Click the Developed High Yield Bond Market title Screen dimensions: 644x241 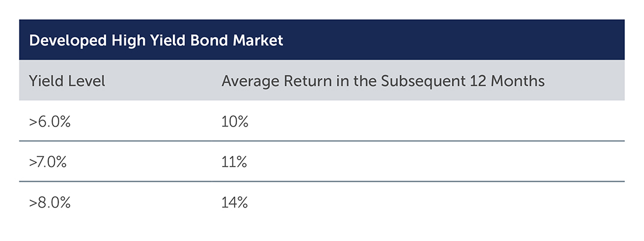click(x=156, y=40)
